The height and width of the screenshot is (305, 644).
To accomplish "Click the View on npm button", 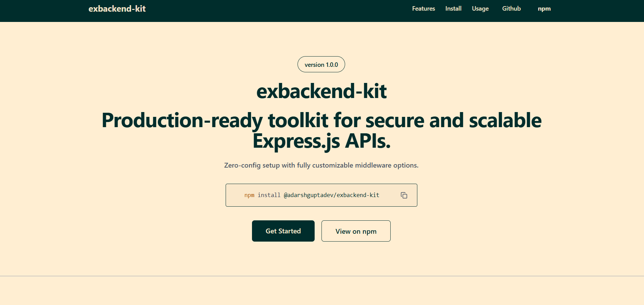I will 356,231.
